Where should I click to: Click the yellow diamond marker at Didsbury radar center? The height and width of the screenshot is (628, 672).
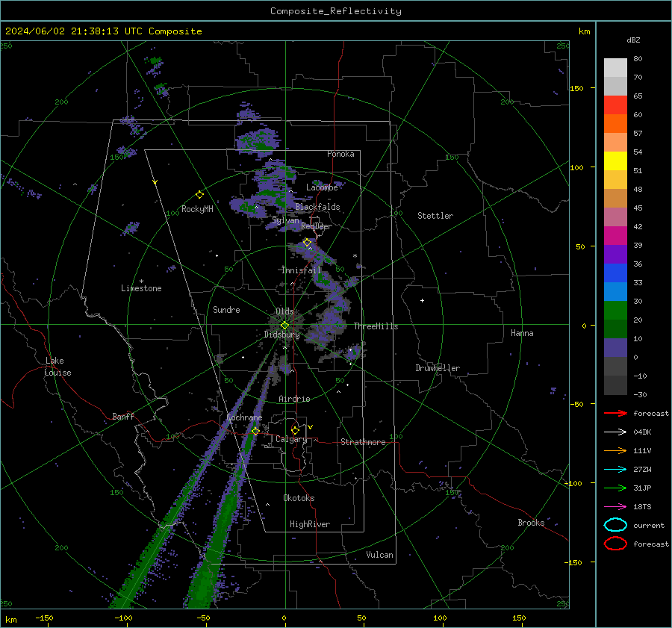click(x=284, y=326)
